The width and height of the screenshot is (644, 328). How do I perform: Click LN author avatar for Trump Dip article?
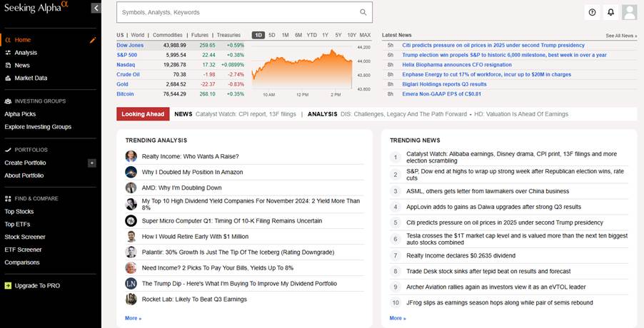pyautogui.click(x=131, y=283)
